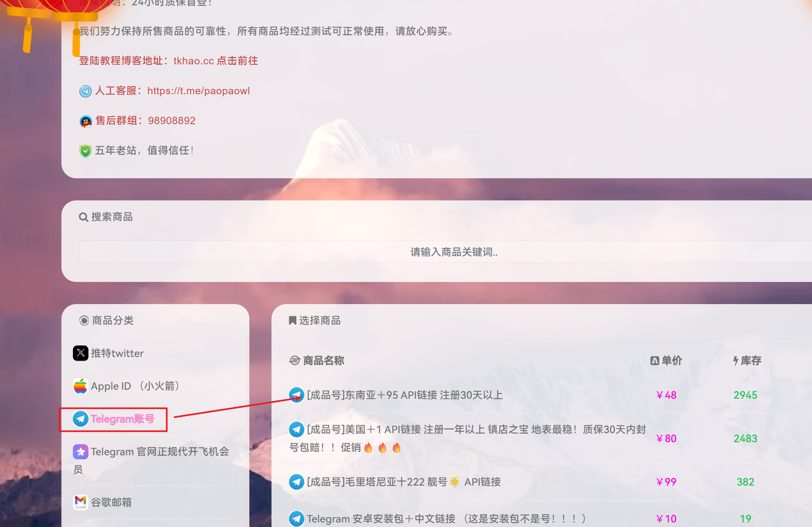Open the tkhao.cc 点击前往 tutorial link

[216, 61]
